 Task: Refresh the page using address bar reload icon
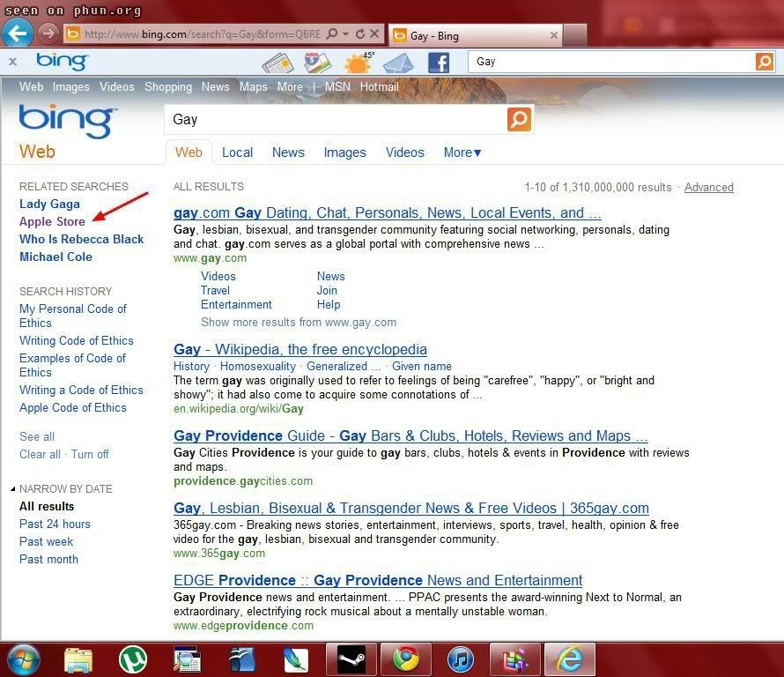coord(360,34)
